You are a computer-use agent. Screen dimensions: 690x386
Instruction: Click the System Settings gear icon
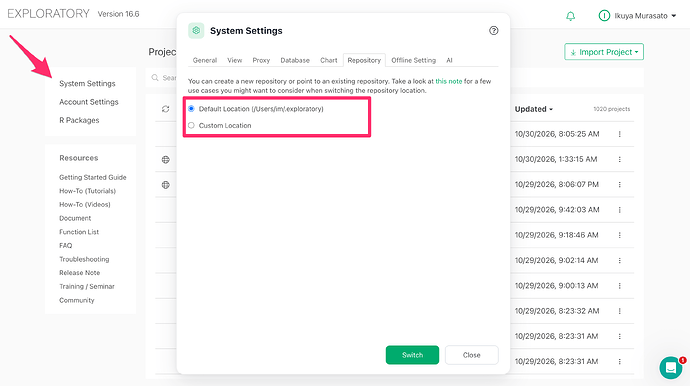pyautogui.click(x=196, y=30)
